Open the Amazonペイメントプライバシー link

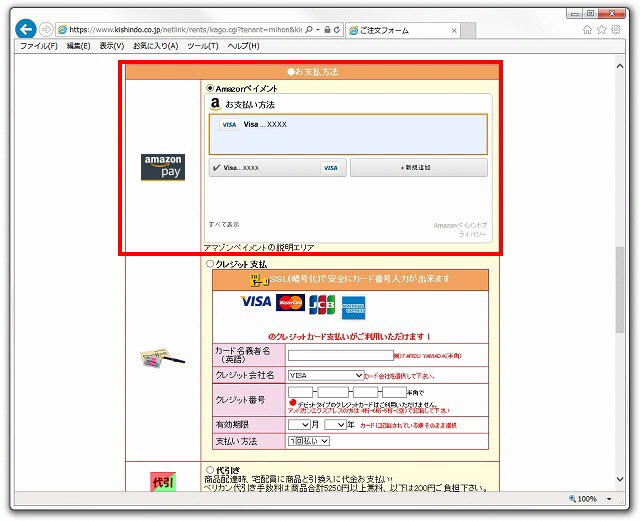[x=460, y=229]
